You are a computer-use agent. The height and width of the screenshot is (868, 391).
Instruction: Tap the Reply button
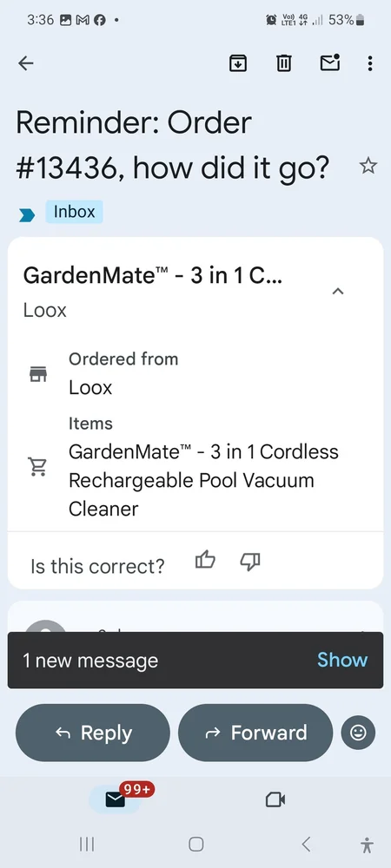point(93,733)
